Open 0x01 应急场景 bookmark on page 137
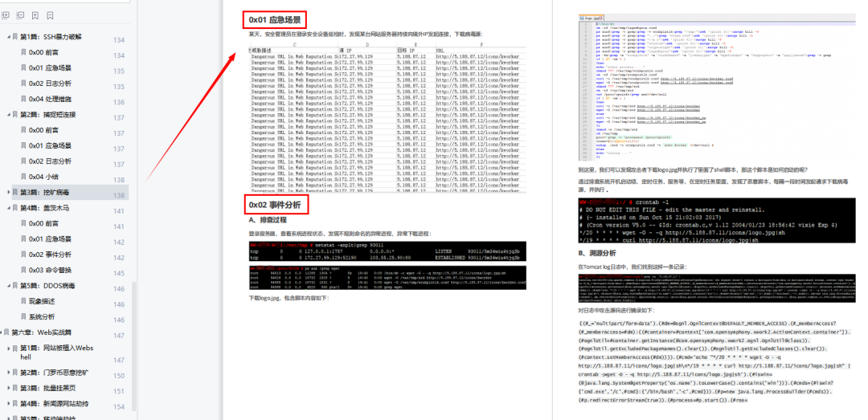Viewport: 868px width, 420px height. click(x=50, y=145)
